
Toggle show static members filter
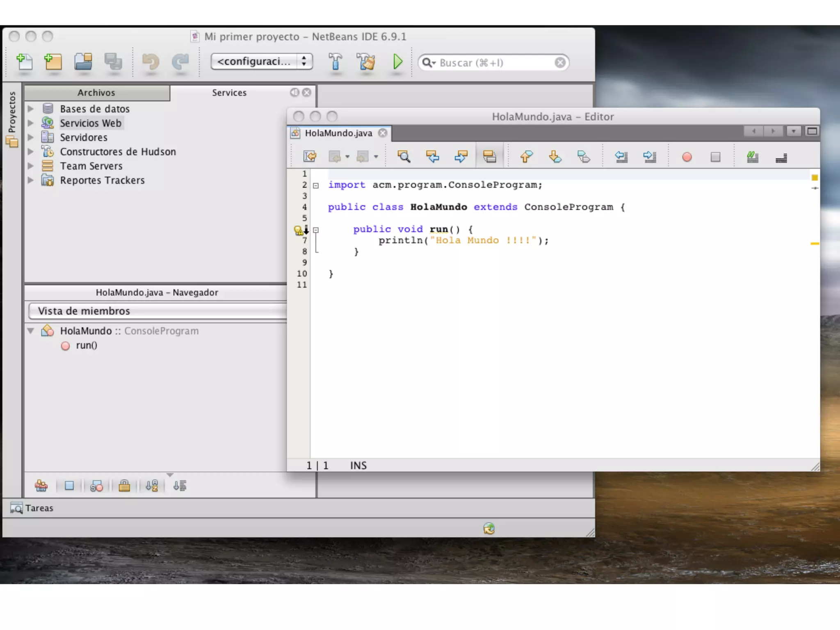pos(96,486)
